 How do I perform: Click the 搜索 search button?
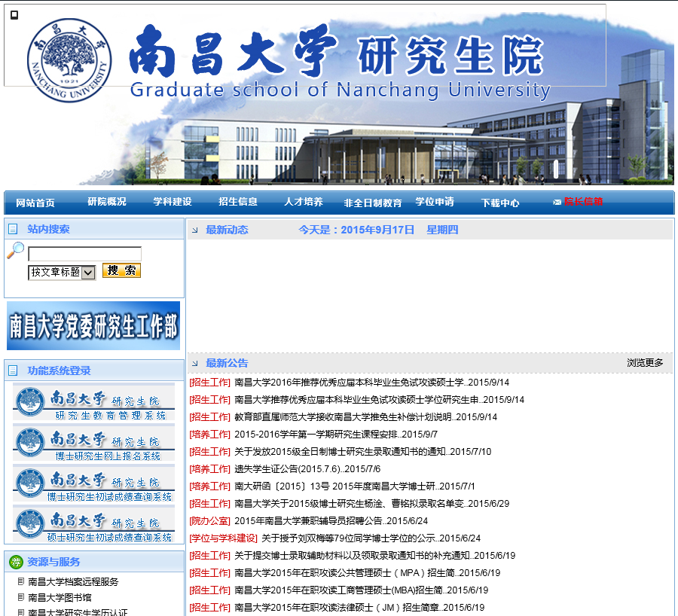tap(121, 270)
